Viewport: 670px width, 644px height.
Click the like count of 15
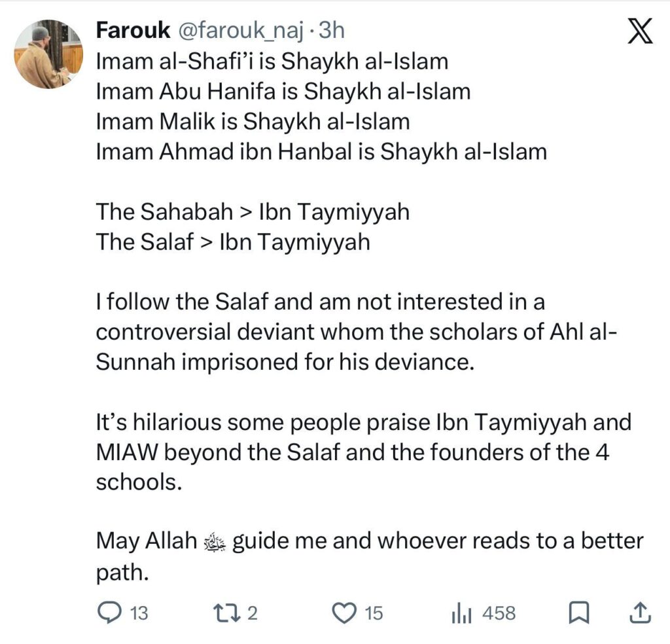pyautogui.click(x=373, y=613)
